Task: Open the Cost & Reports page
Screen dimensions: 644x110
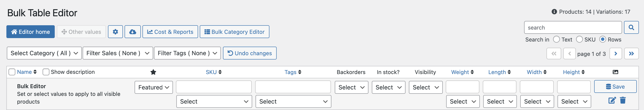Action: (x=170, y=32)
